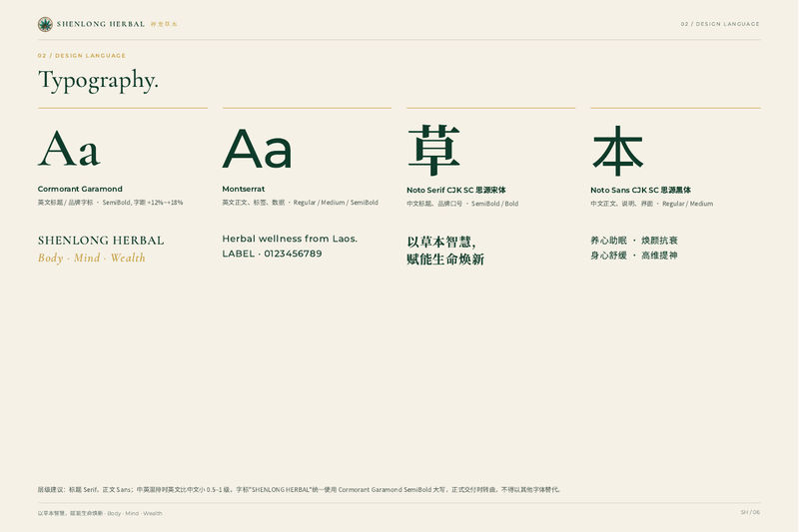Click the "02 / DESIGN LANGUAGE" label at the header's right
The image size is (799, 532).
[x=720, y=24]
